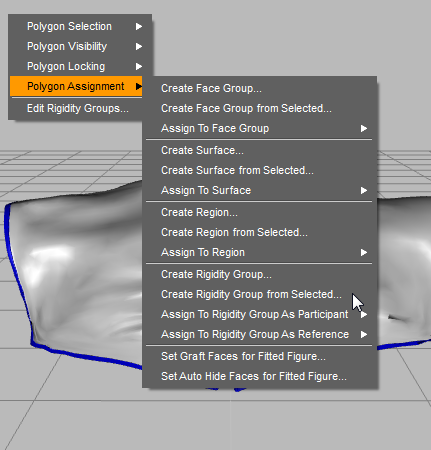The width and height of the screenshot is (431, 450).
Task: Expand Assign To Face Group submenu
Action: [260, 128]
